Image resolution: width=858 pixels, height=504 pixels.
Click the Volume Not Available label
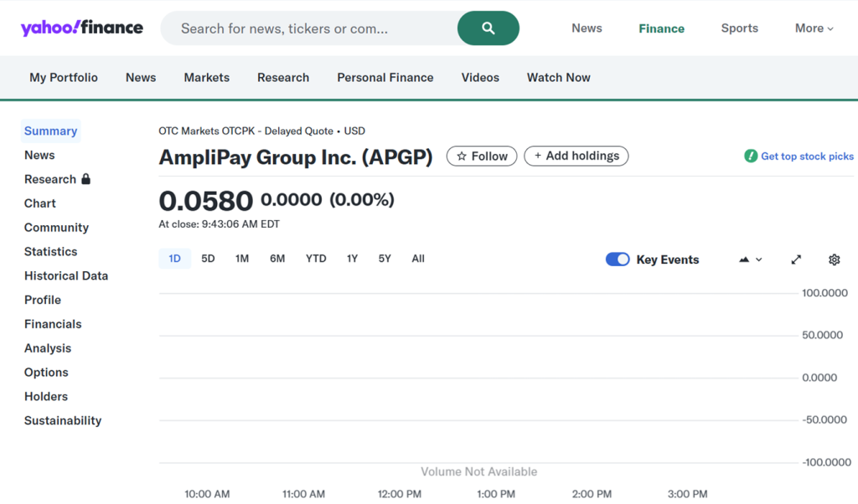coord(478,471)
